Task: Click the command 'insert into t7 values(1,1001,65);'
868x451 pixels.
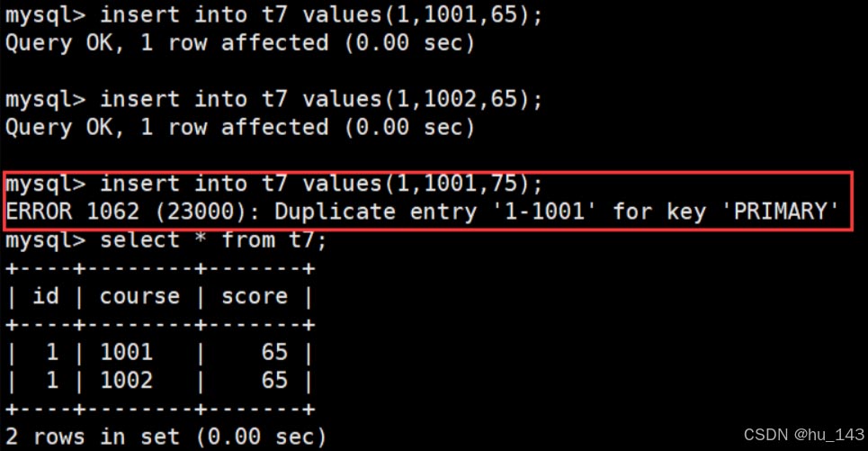Action: (x=321, y=15)
